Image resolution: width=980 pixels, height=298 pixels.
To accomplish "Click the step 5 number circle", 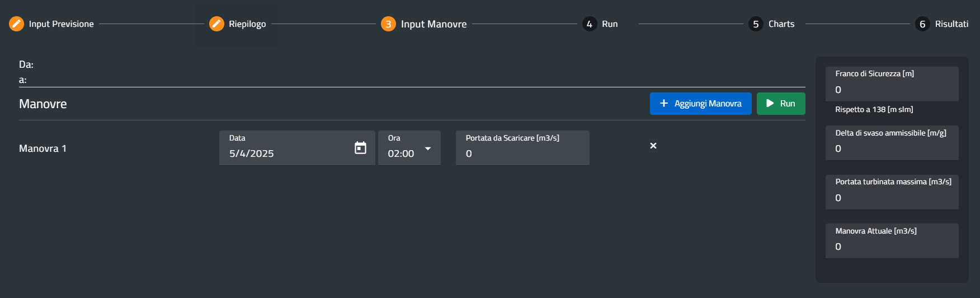I will click(x=756, y=24).
